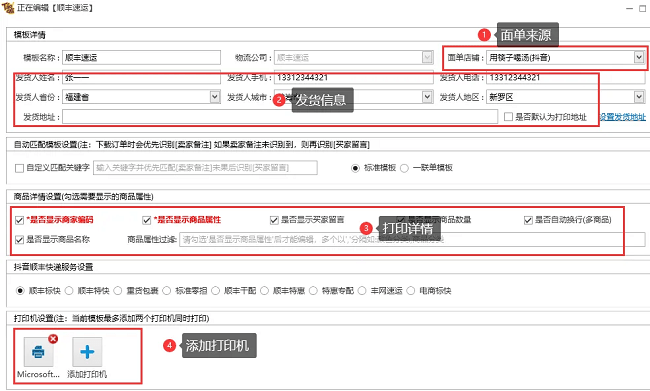Toggle 是否显示买家留言 checkbox

pos(274,220)
